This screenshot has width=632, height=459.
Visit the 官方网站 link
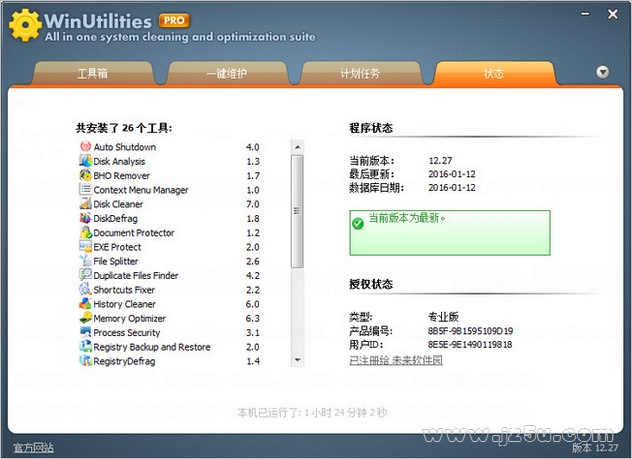(x=33, y=447)
